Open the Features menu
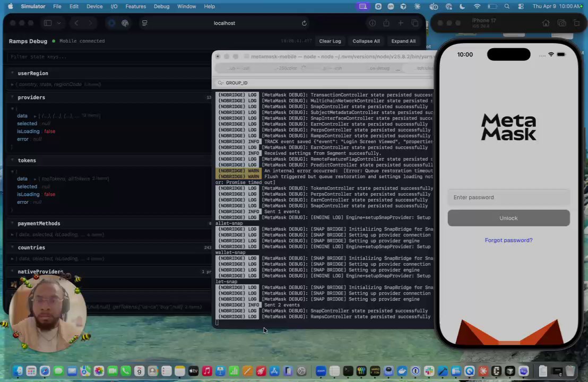The width and height of the screenshot is (588, 382). 136,6
